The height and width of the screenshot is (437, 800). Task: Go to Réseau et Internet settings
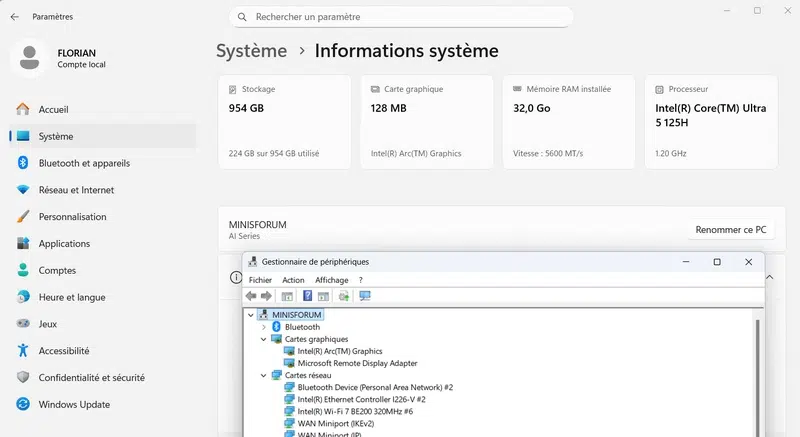[76, 190]
